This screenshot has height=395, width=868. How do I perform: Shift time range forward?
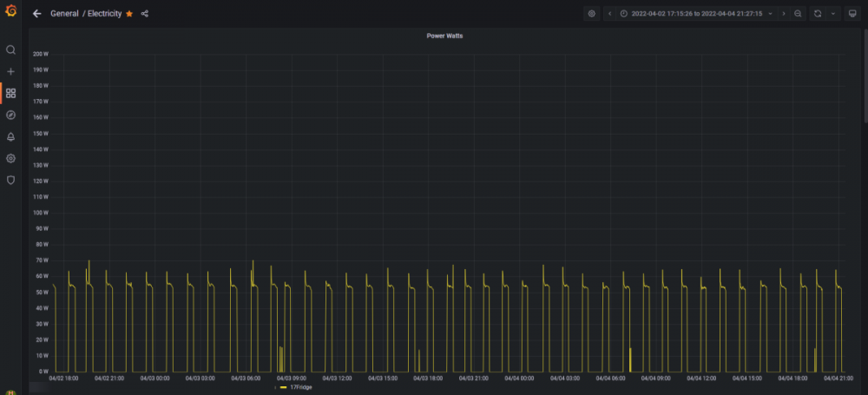click(x=783, y=14)
